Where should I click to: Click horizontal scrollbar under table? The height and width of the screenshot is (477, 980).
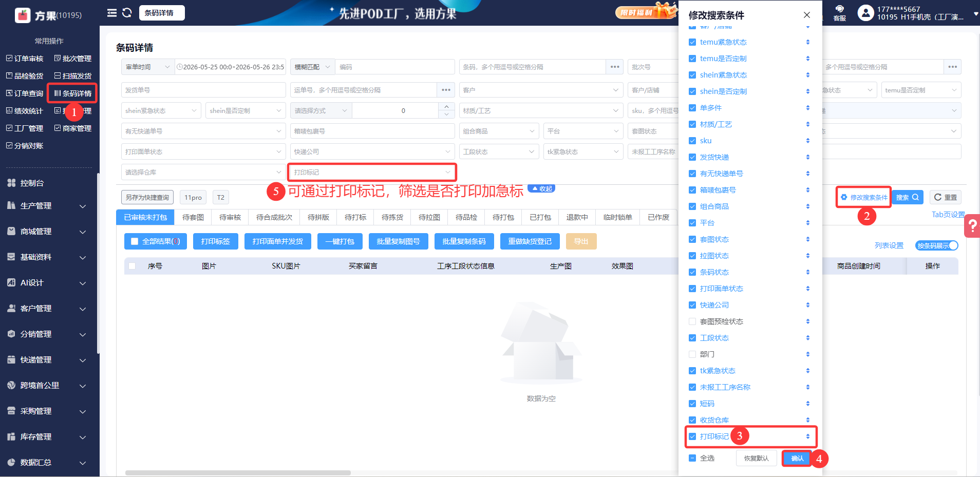238,472
